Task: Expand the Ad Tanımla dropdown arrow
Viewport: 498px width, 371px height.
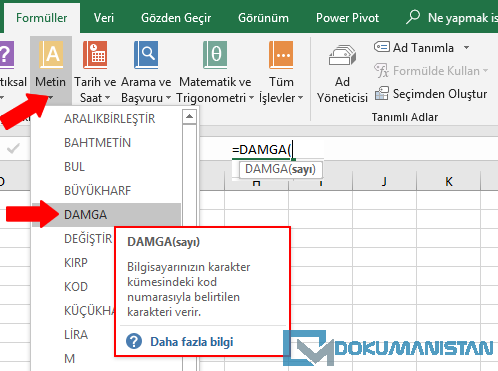Action: (x=467, y=48)
